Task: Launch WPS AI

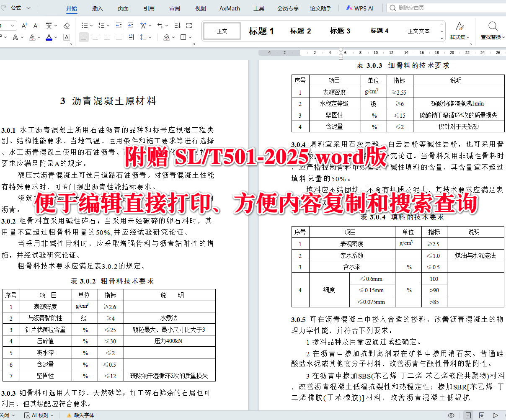Action: 360,8
